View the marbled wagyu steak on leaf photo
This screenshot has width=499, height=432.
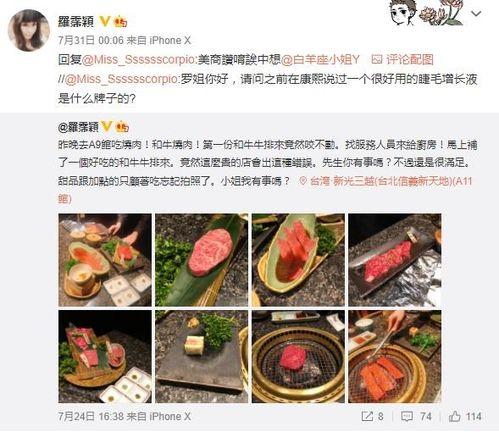201,260
